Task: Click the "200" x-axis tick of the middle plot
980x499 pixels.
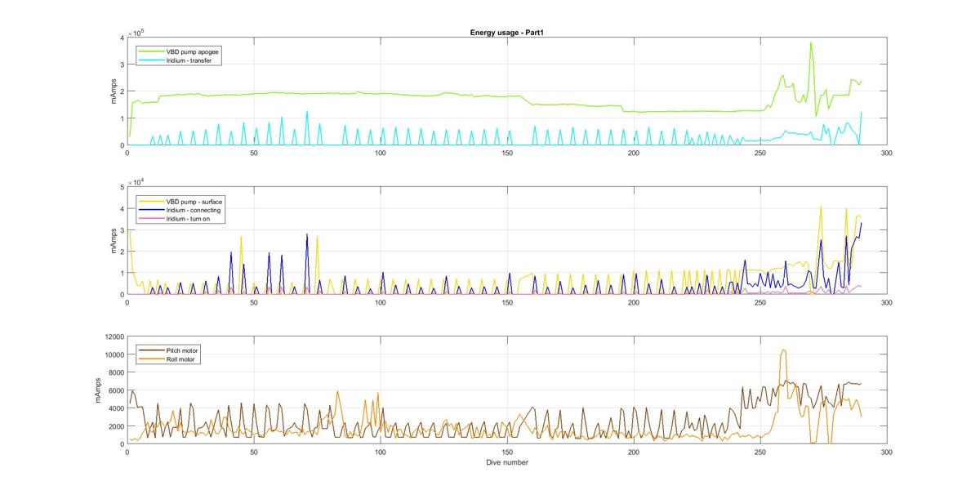Action: [633, 302]
